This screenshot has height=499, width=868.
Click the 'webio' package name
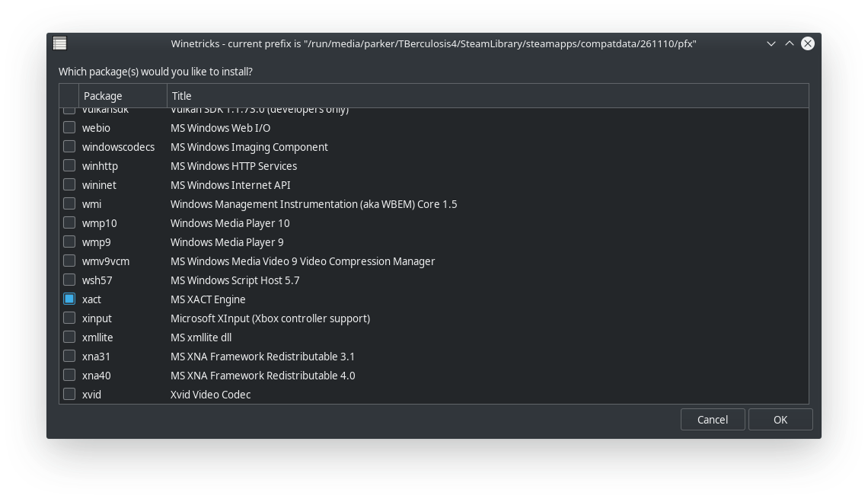pos(97,128)
